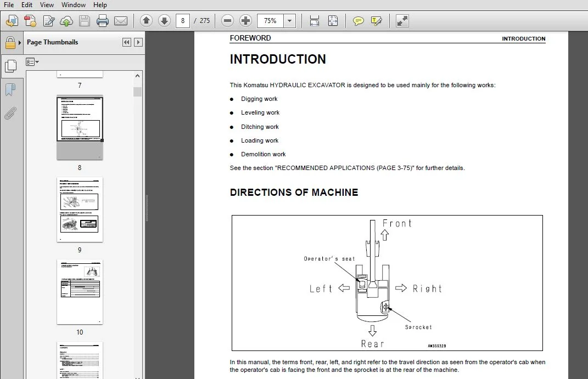Image resolution: width=588 pixels, height=379 pixels.
Task: Click the thumbnail pane scrollbar handle
Action: tap(137, 92)
